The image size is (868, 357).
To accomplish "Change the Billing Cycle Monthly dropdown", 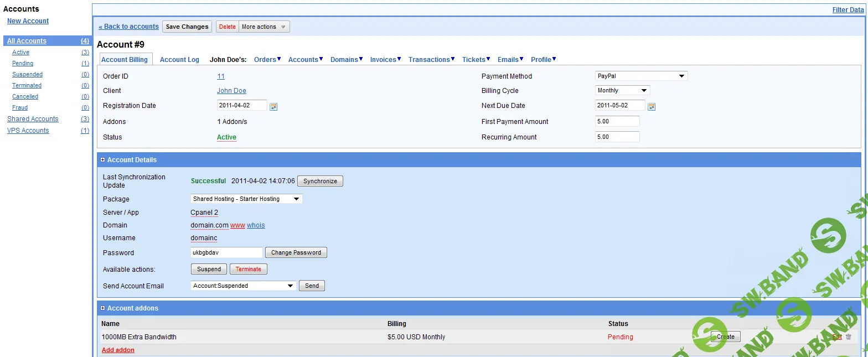I will pos(622,90).
